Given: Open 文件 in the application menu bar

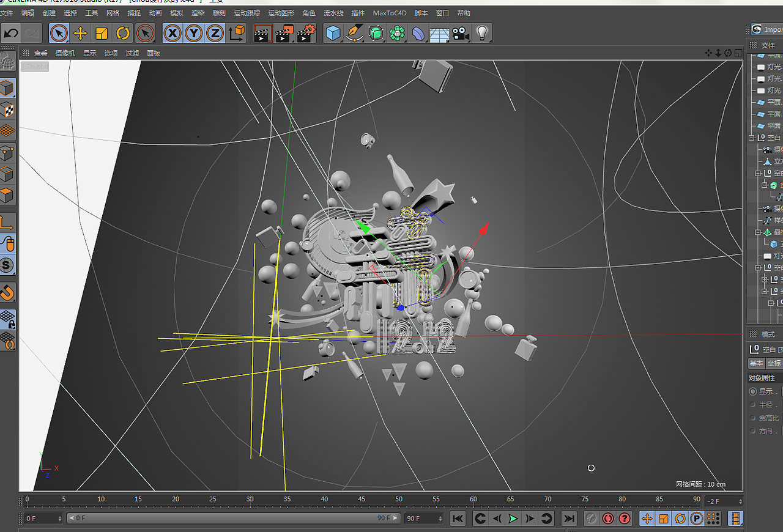Looking at the screenshot, I should point(6,13).
